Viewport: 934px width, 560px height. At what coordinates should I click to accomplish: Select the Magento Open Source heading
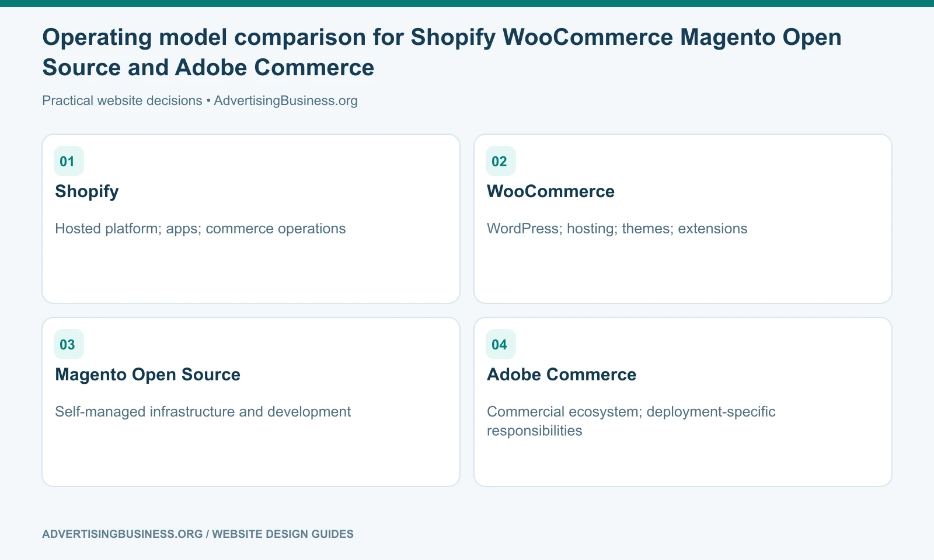pyautogui.click(x=148, y=374)
